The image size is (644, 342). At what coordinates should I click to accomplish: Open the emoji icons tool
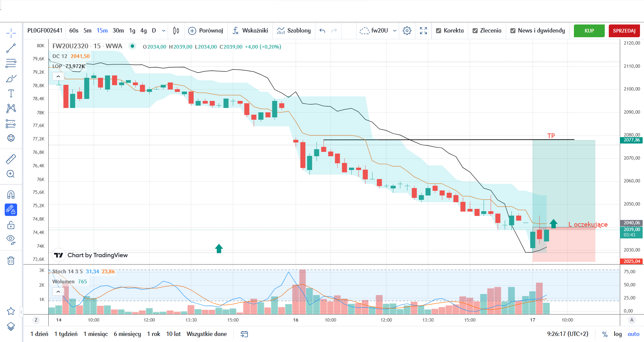pyautogui.click(x=11, y=138)
